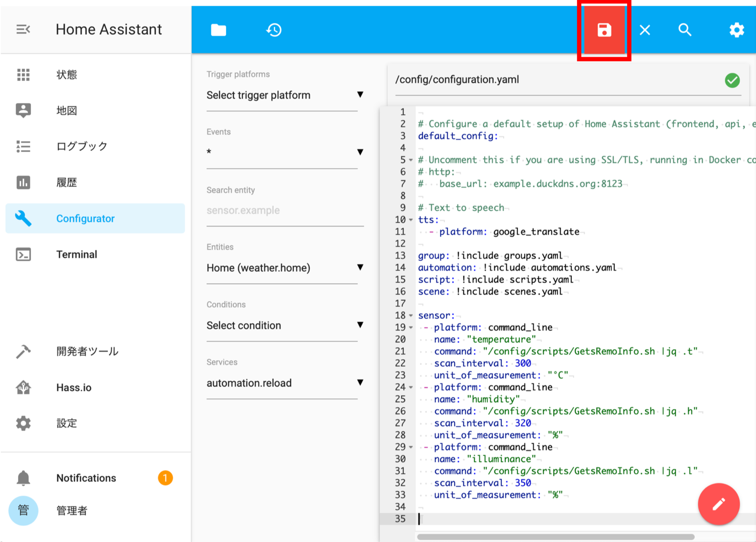756x542 pixels.
Task: Open the editor search tool
Action: click(x=685, y=30)
